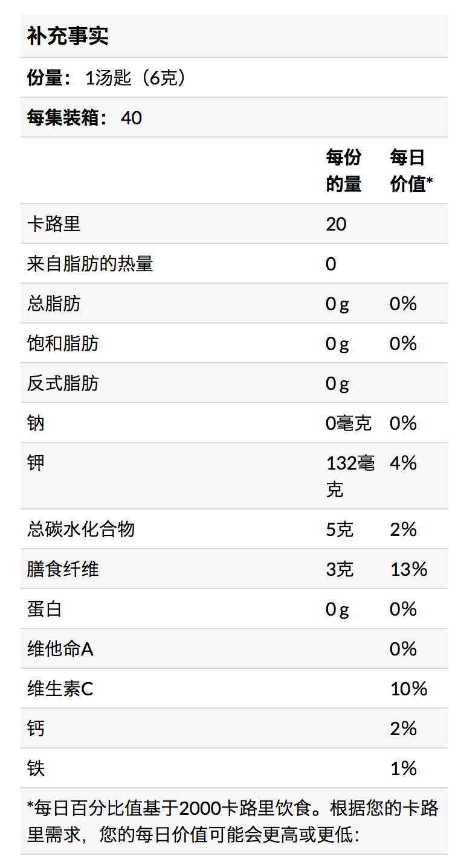Click the 饱和脂肪 row label
This screenshot has height=868, width=458.
tap(63, 343)
